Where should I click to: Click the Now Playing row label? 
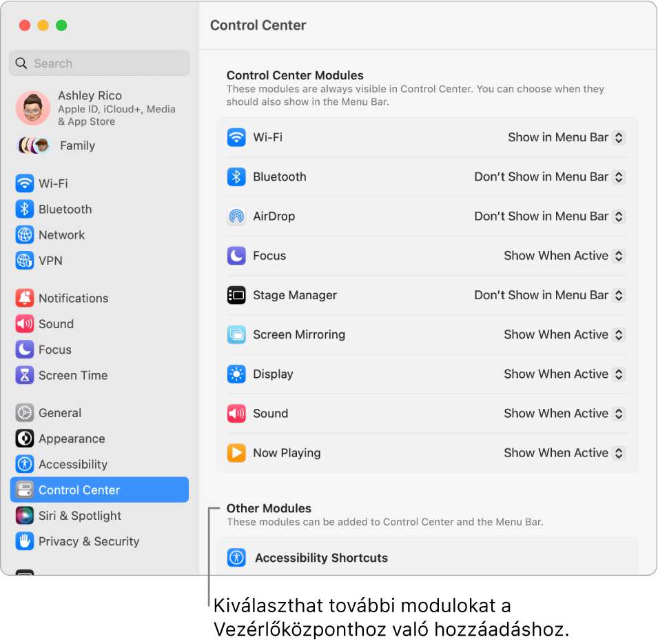pos(287,453)
